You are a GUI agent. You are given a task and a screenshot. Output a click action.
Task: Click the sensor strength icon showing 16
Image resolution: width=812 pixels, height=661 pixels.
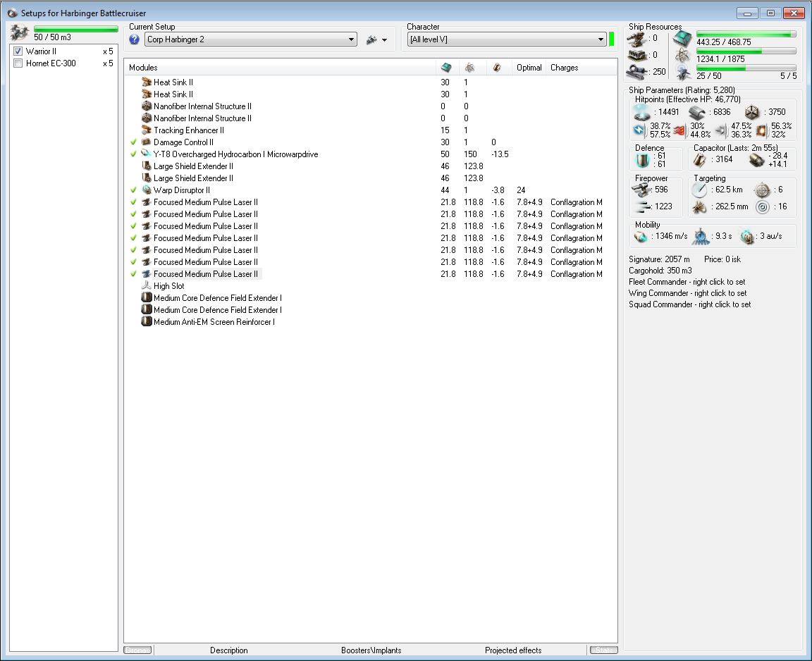(x=762, y=207)
